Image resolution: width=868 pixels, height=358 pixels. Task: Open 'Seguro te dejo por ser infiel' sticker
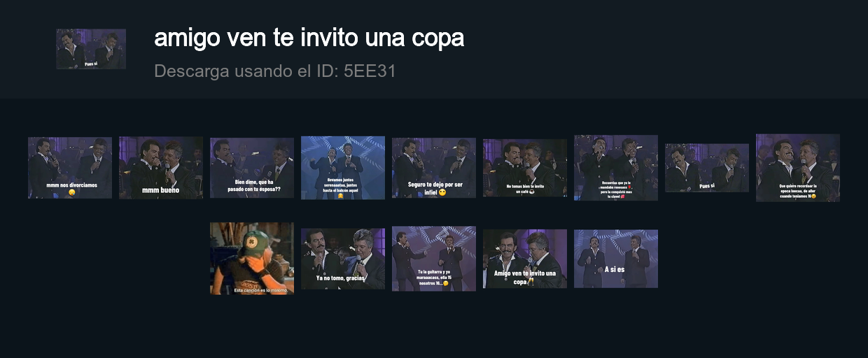(x=434, y=168)
